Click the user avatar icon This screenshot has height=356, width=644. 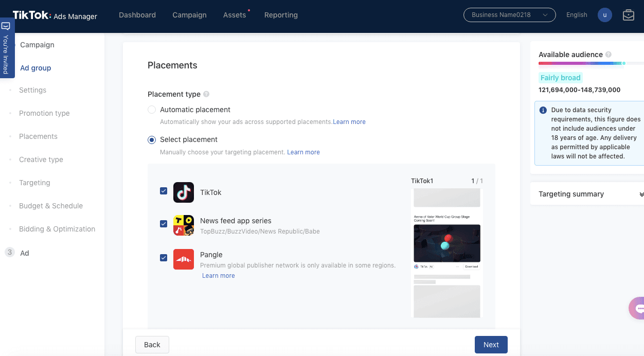coord(604,15)
